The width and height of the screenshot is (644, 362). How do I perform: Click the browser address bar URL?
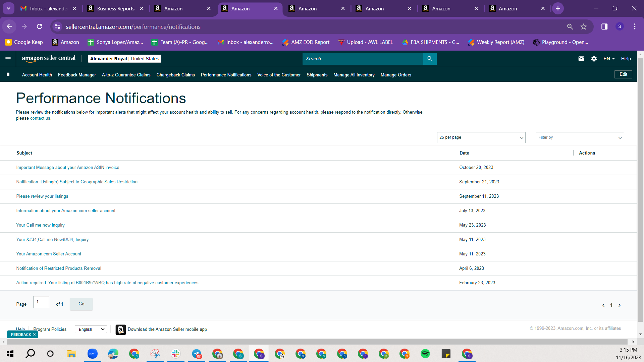[133, 26]
